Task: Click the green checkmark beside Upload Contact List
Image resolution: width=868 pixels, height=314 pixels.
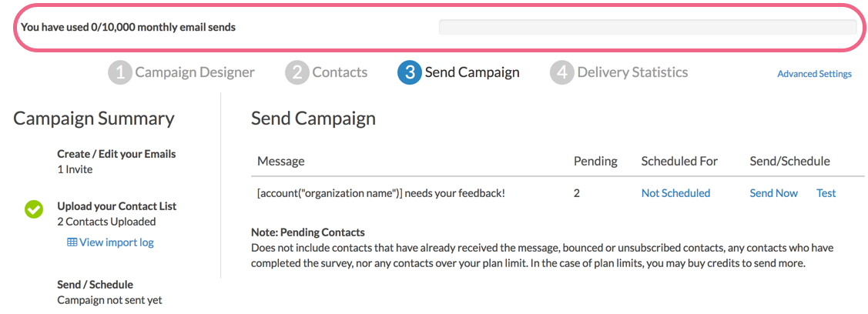Action: (x=34, y=209)
